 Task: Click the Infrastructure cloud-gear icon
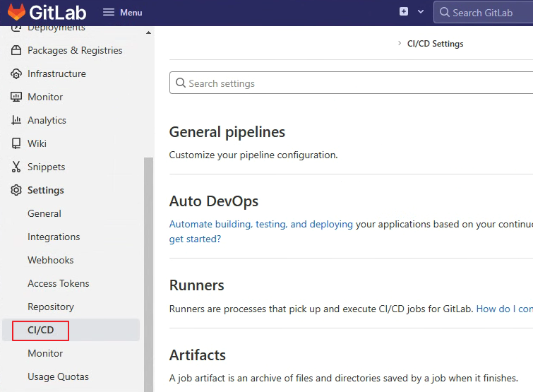pos(16,73)
